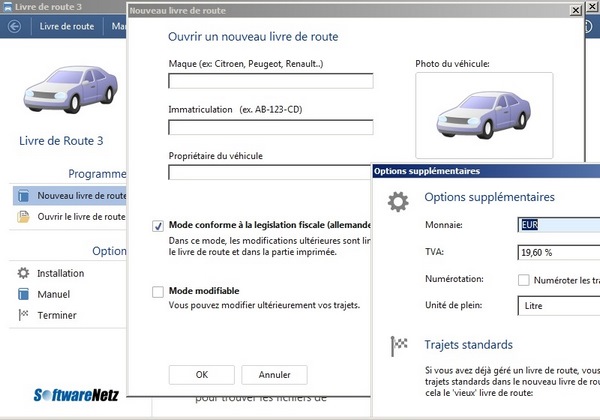
Task: Select Terminer to quit the program
Action: click(57, 315)
